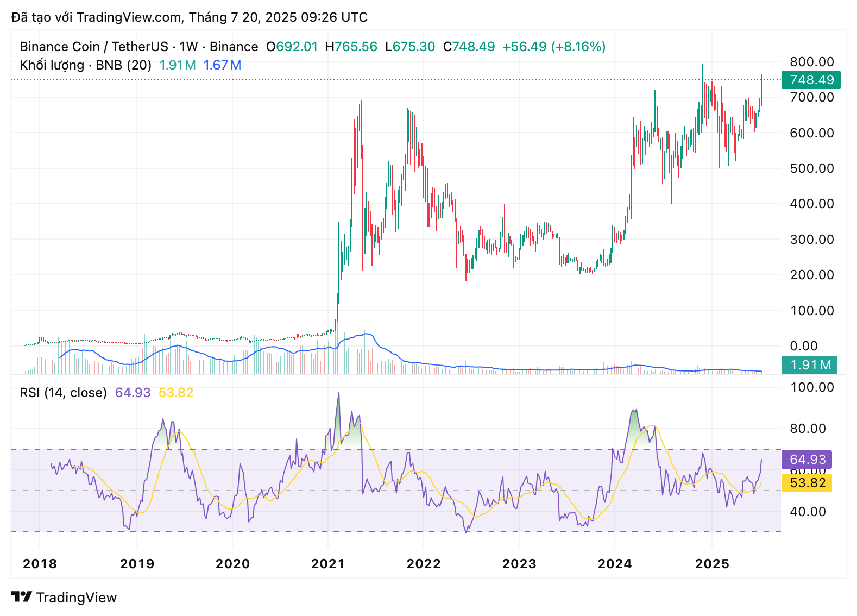Click the 2023 time axis label
Viewport: 857px width, 616px height.
tap(519, 564)
